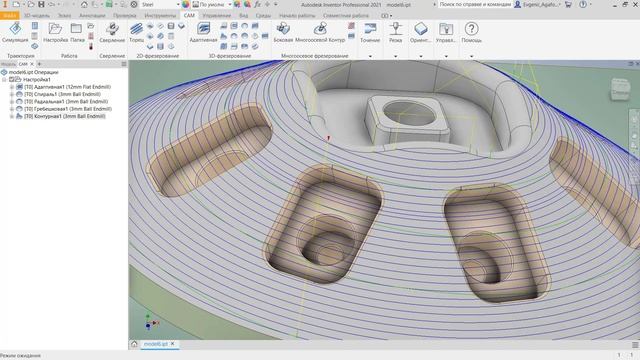Viewport: 640px width, 360px height.
Task: Open the Управл... manage panel
Action: pyautogui.click(x=446, y=33)
